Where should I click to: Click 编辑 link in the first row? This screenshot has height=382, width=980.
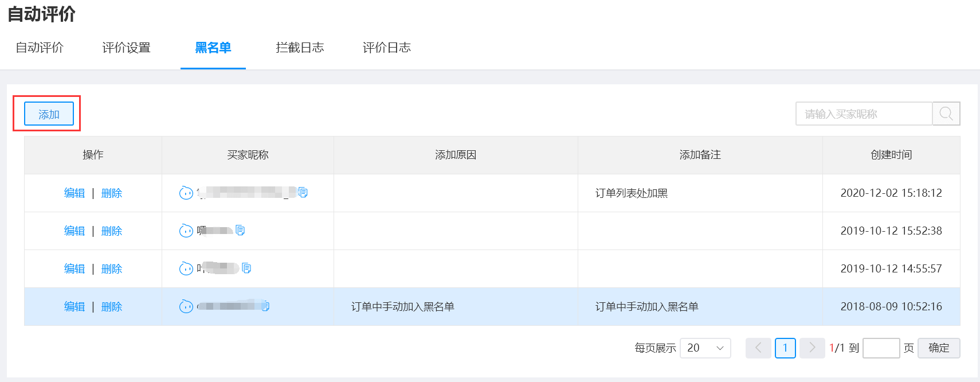pos(75,193)
